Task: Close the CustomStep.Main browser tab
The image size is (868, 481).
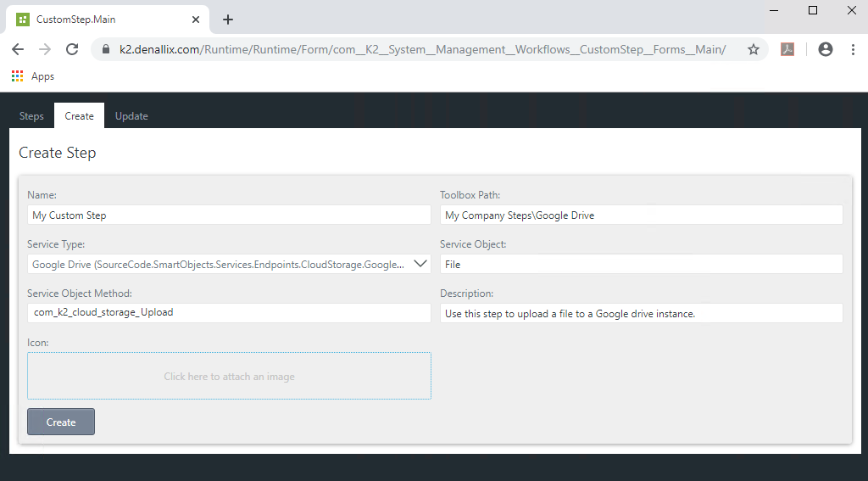Action: (x=196, y=20)
